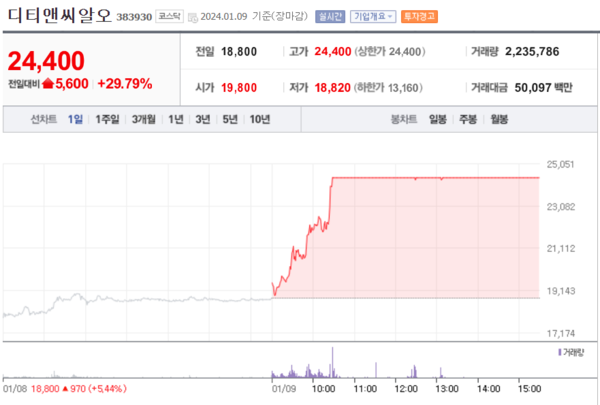Click the 17,174 y-axis label
This screenshot has height=405, width=600.
coord(561,333)
